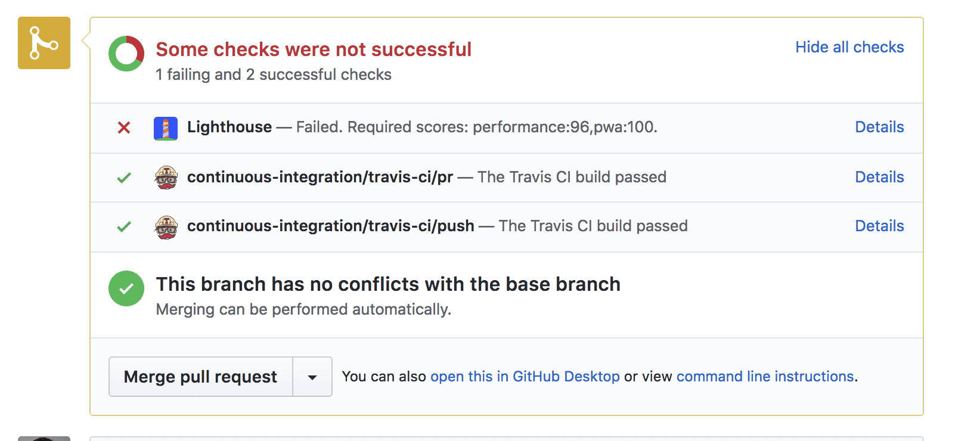The height and width of the screenshot is (441, 980).
Task: Click the Lighthouse check icon
Action: 166,128
